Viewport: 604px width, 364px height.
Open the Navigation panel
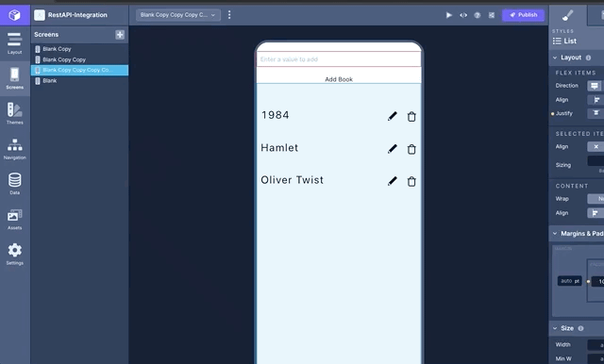point(15,149)
